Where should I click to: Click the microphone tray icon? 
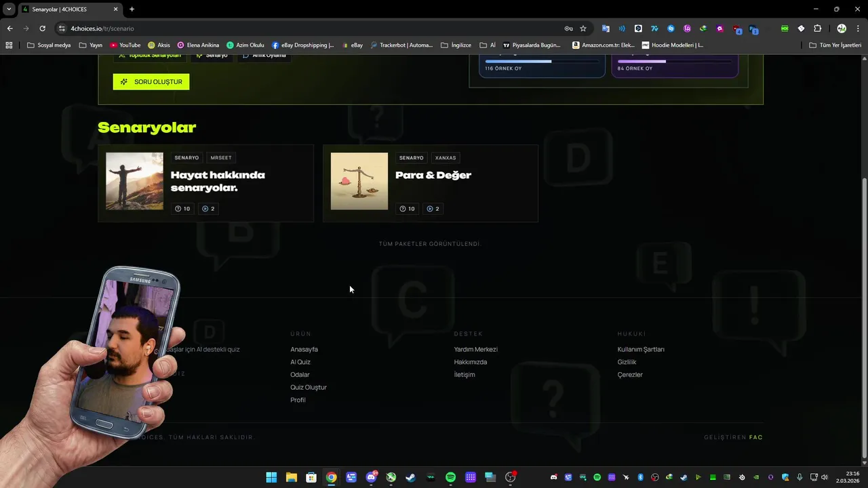pyautogui.click(x=800, y=477)
